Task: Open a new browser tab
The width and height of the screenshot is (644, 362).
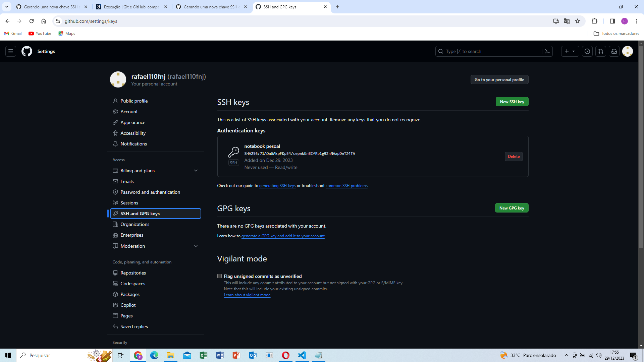Action: click(337, 7)
